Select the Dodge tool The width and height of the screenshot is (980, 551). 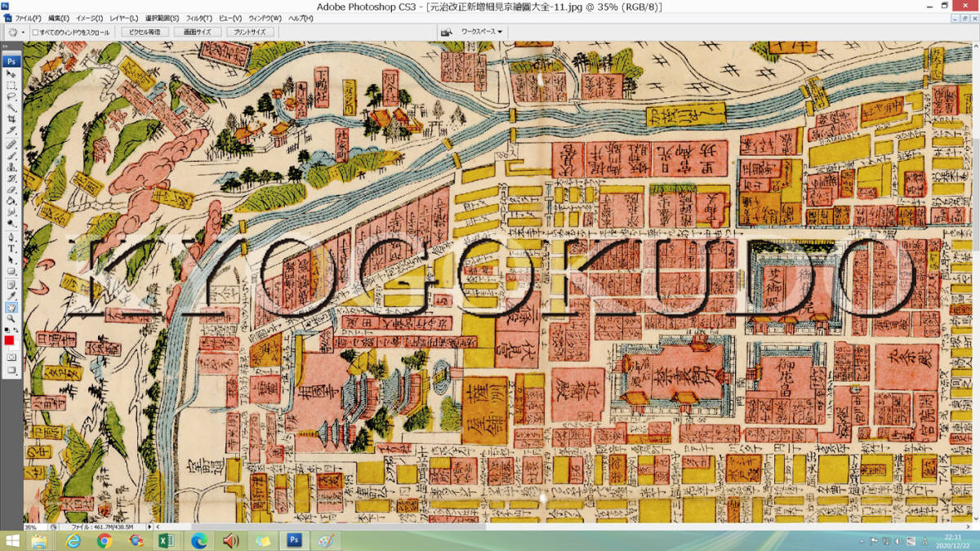click(x=11, y=224)
